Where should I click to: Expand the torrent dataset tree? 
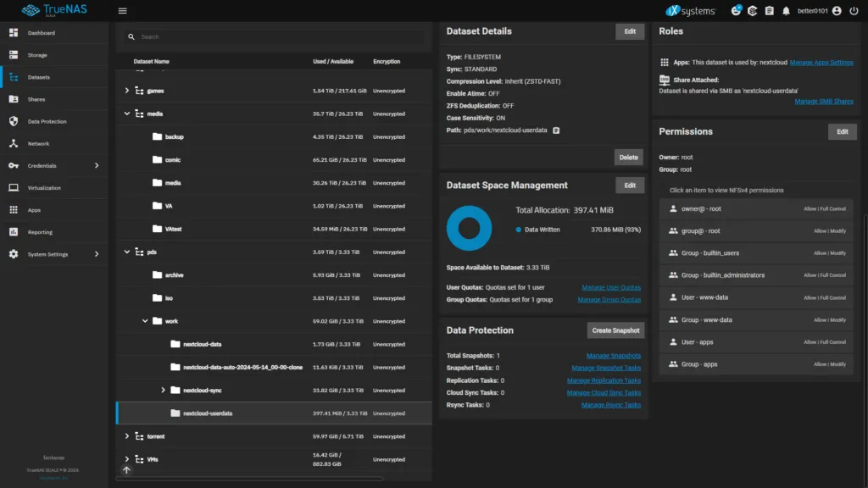click(x=127, y=435)
